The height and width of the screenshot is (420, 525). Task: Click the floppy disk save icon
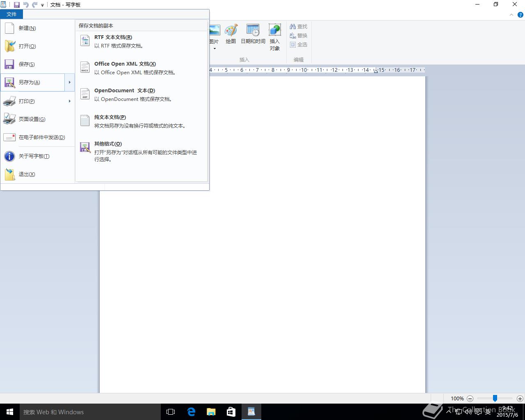click(x=9, y=64)
